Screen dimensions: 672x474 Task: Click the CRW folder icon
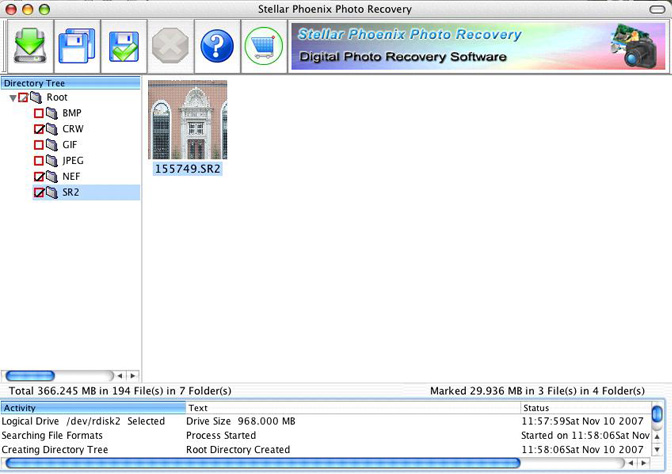click(52, 129)
